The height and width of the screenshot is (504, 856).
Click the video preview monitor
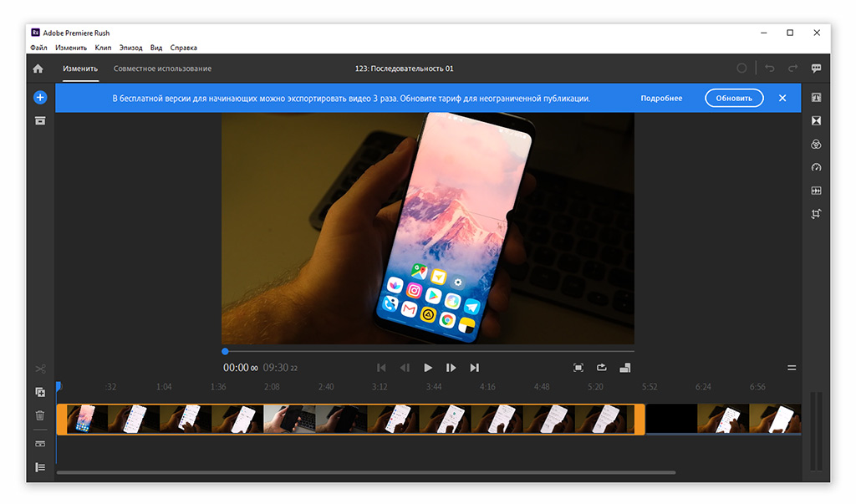428,228
